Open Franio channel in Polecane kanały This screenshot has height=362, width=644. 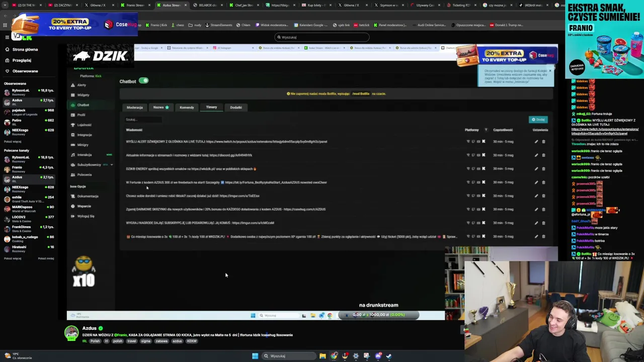(x=29, y=169)
